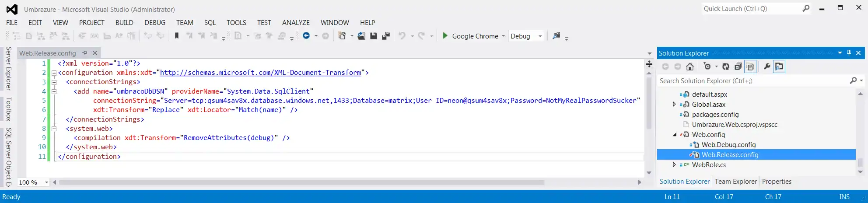Screen dimensions: 868x203
Task: Click the editor horizontal scrollbar thumb
Action: (301, 182)
